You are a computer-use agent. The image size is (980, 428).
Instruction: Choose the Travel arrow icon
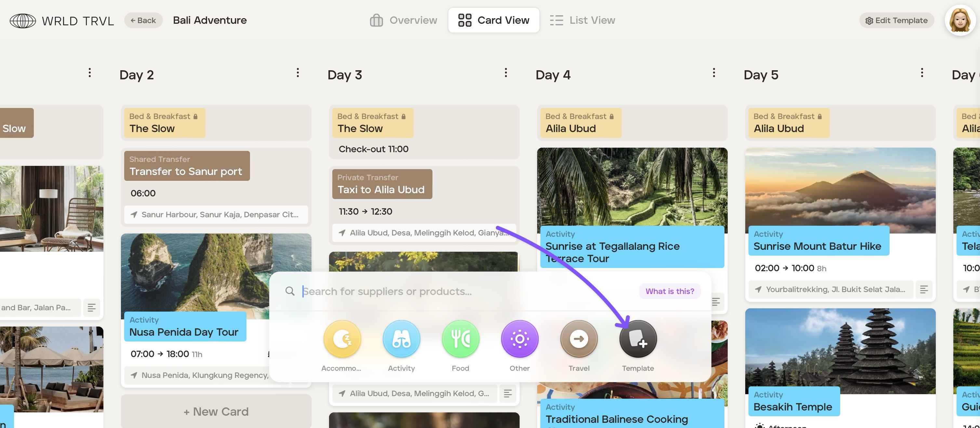[x=579, y=339]
